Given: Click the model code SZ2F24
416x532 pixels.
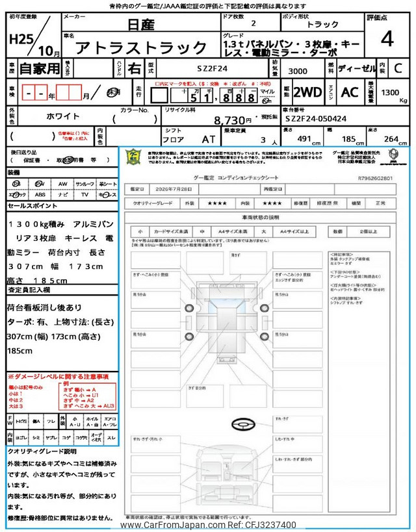Looking at the screenshot, I should (213, 69).
